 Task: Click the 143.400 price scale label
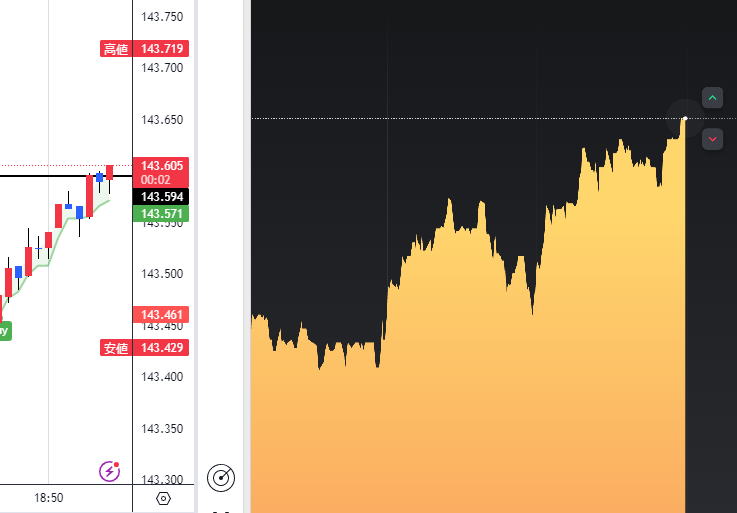(162, 377)
